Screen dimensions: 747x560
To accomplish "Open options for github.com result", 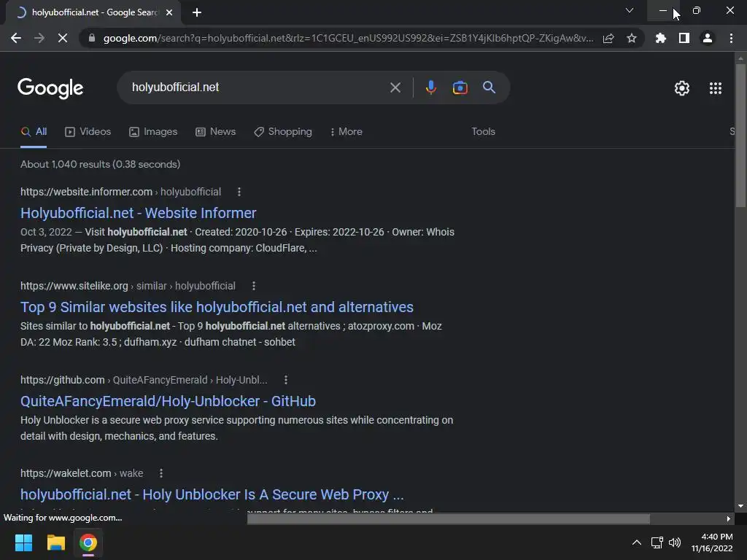I will point(286,380).
